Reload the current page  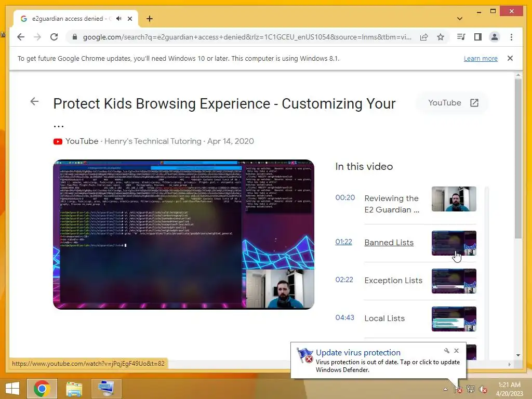coord(54,37)
